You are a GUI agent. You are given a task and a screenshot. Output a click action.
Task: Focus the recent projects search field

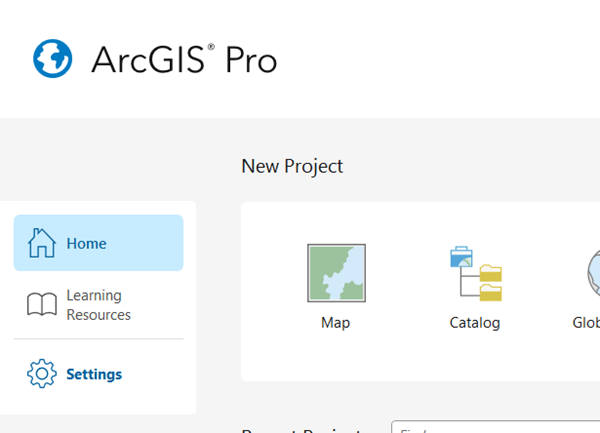(x=495, y=429)
